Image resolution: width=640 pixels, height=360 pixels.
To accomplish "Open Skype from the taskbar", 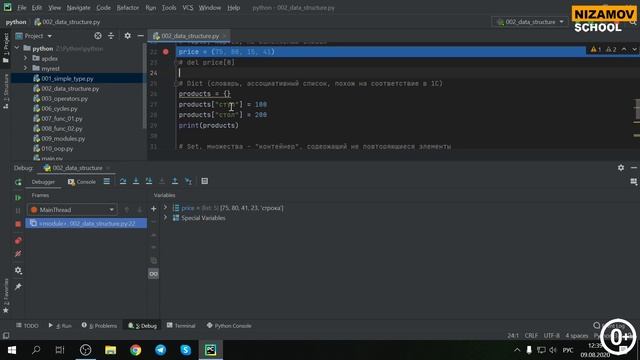I will [x=186, y=350].
